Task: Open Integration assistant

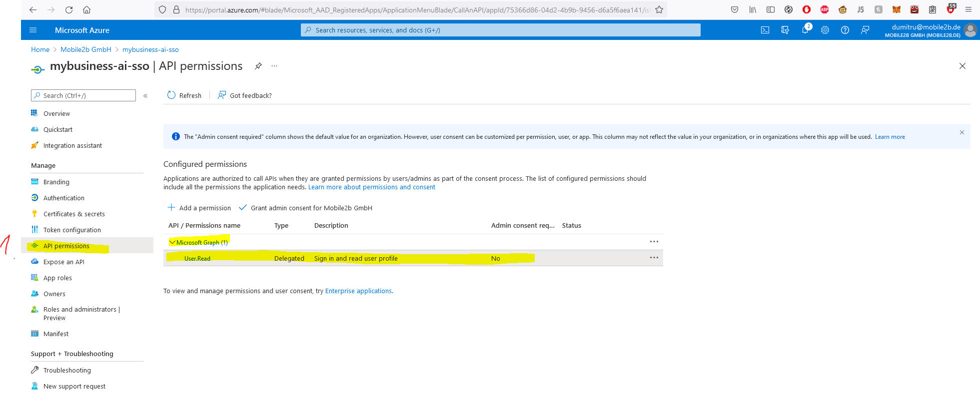Action: (72, 145)
